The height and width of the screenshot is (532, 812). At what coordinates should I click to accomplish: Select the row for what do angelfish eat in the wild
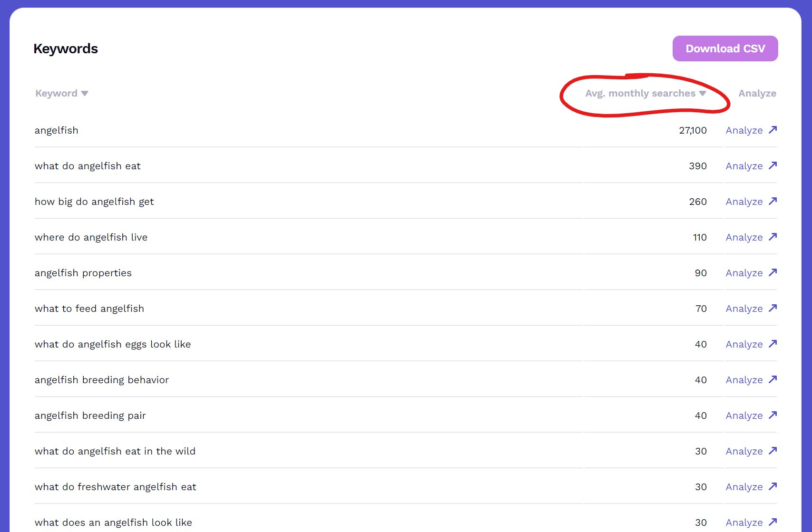click(115, 451)
